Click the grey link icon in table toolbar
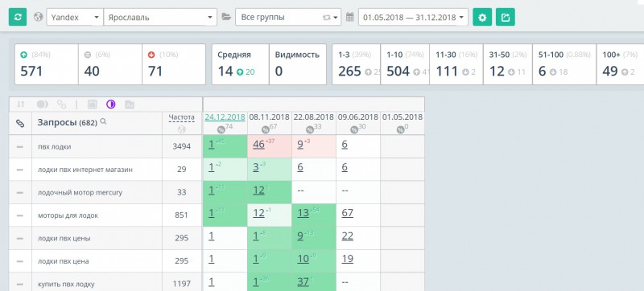644x291 pixels. [x=62, y=105]
